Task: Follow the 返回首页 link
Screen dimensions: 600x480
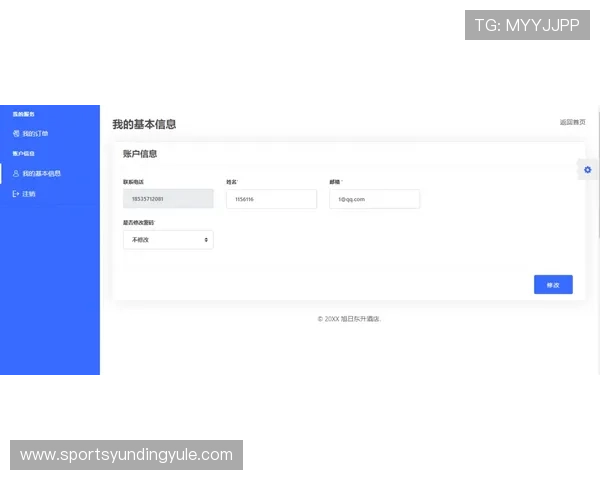Action: 572,122
